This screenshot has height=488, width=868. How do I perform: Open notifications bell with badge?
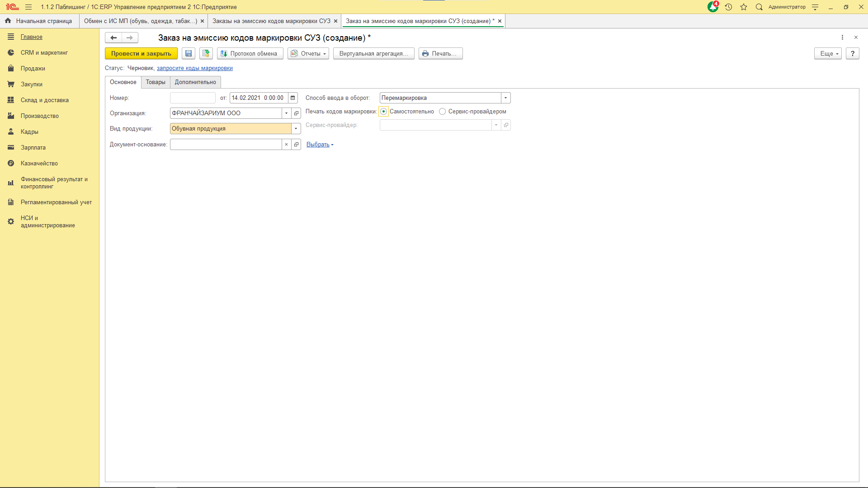713,7
